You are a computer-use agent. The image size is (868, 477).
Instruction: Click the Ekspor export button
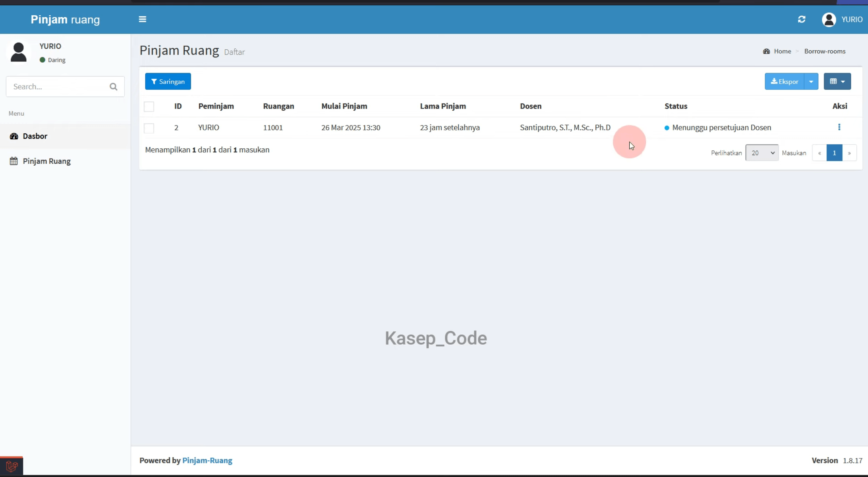784,82
